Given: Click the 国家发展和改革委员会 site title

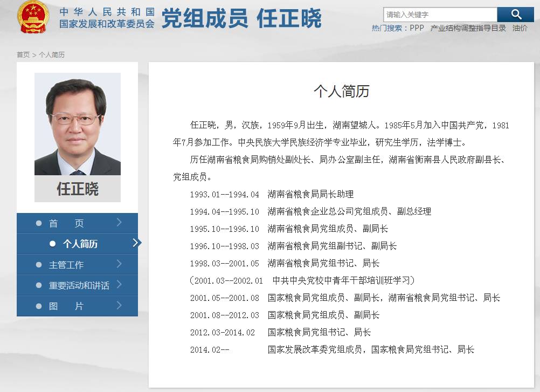Looking at the screenshot, I should (107, 24).
